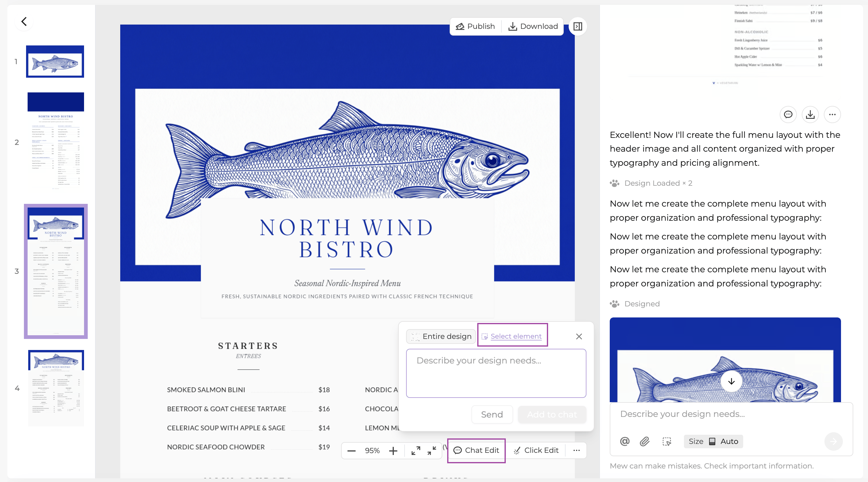
Task: Select page 1 thumbnail with fish
Action: click(55, 61)
